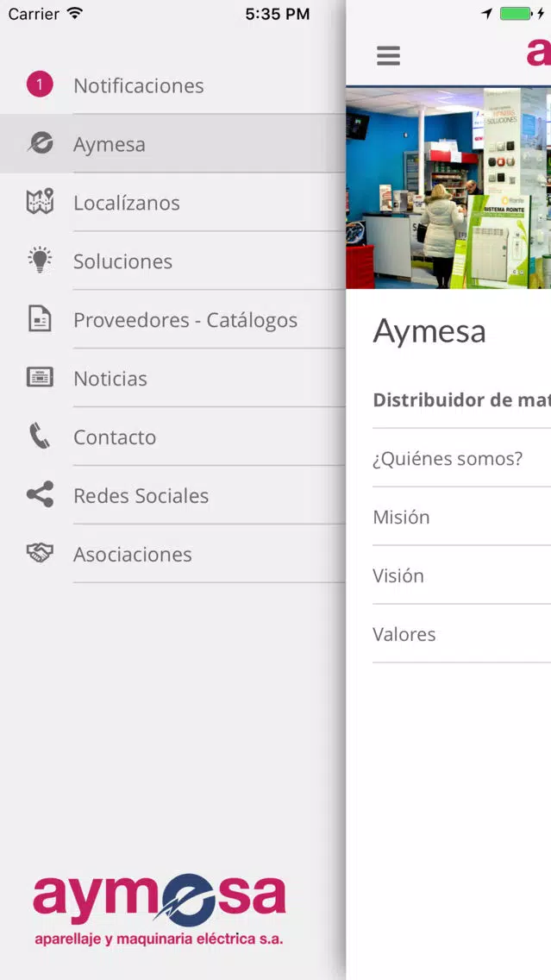The width and height of the screenshot is (551, 980).
Task: Tap the lightbulb icon beside Soluciones
Action: (x=40, y=260)
